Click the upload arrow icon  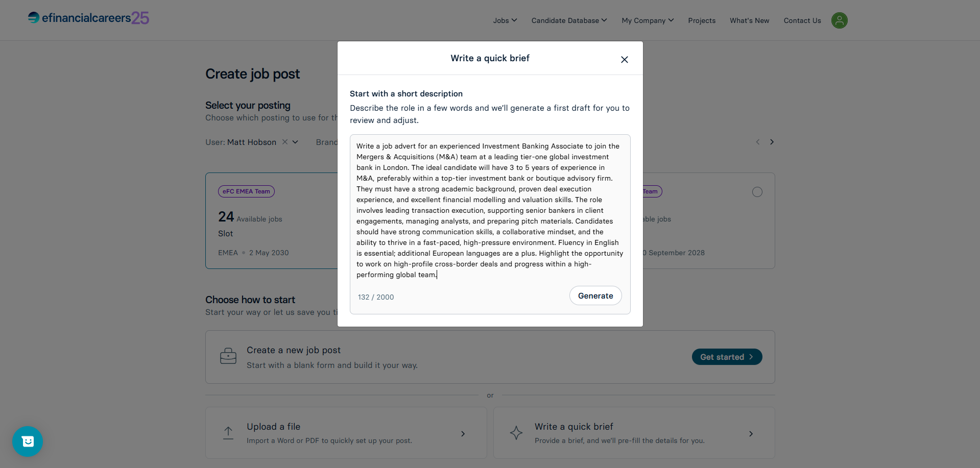point(228,433)
